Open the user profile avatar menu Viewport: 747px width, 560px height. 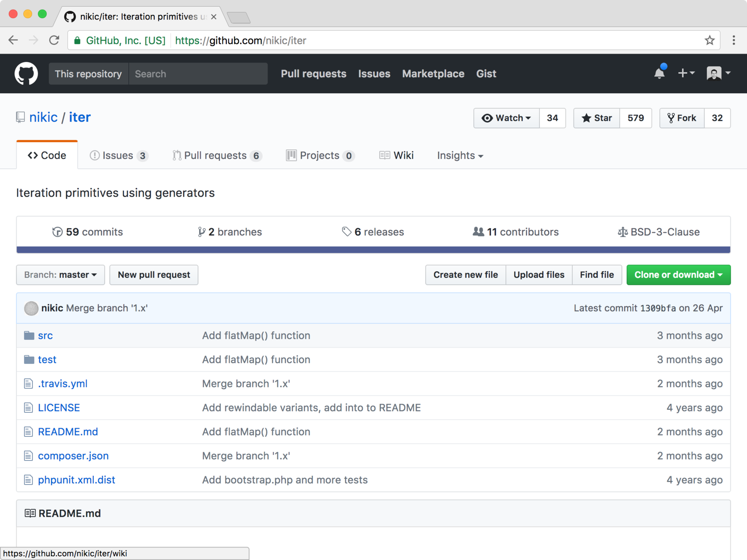[x=718, y=73]
